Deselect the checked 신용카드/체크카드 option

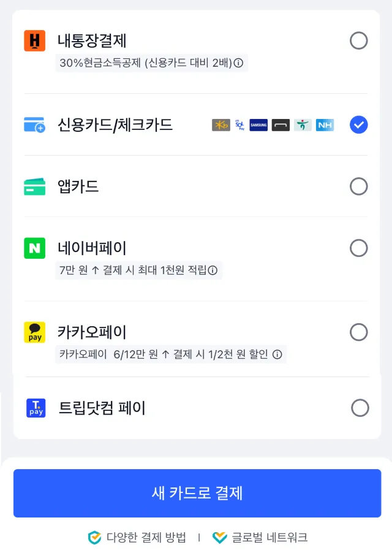[x=359, y=124]
